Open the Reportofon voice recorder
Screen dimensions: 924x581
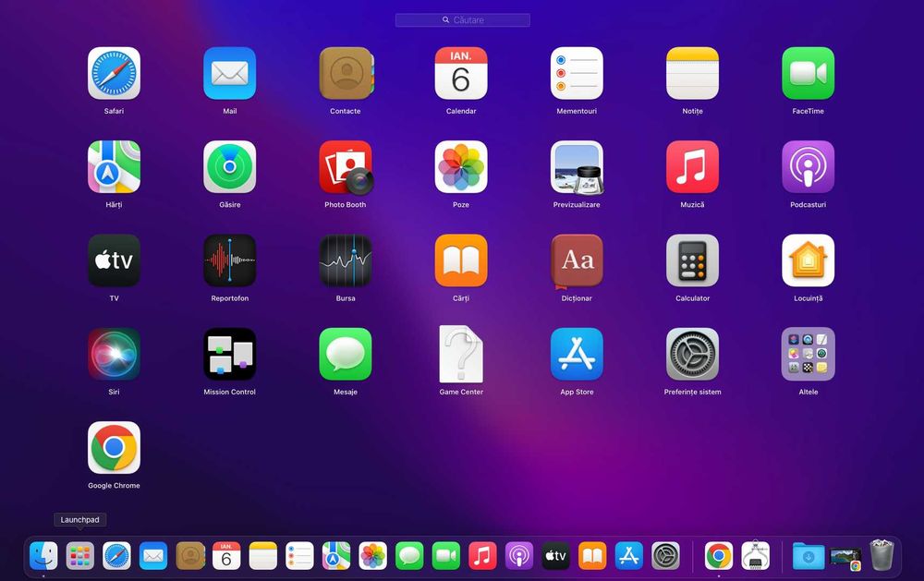pos(230,260)
